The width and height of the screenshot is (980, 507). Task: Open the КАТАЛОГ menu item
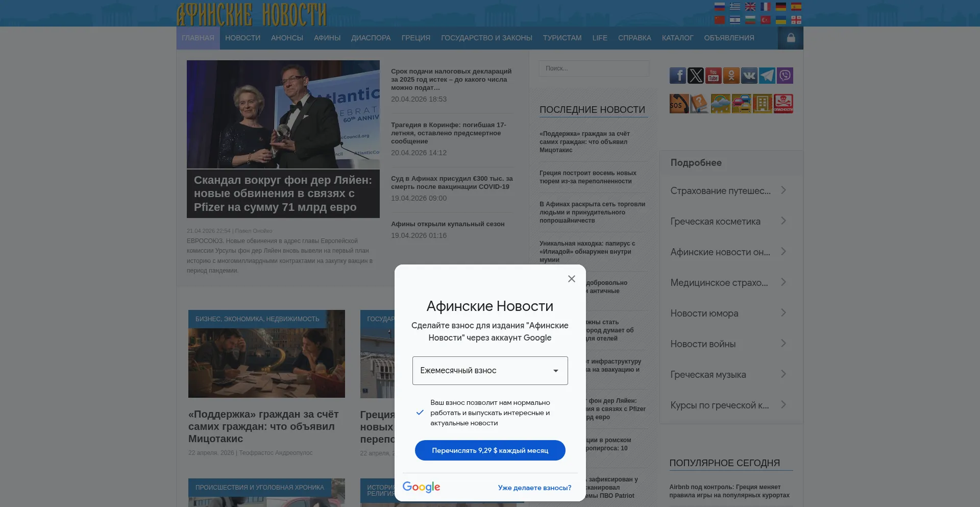click(x=677, y=38)
